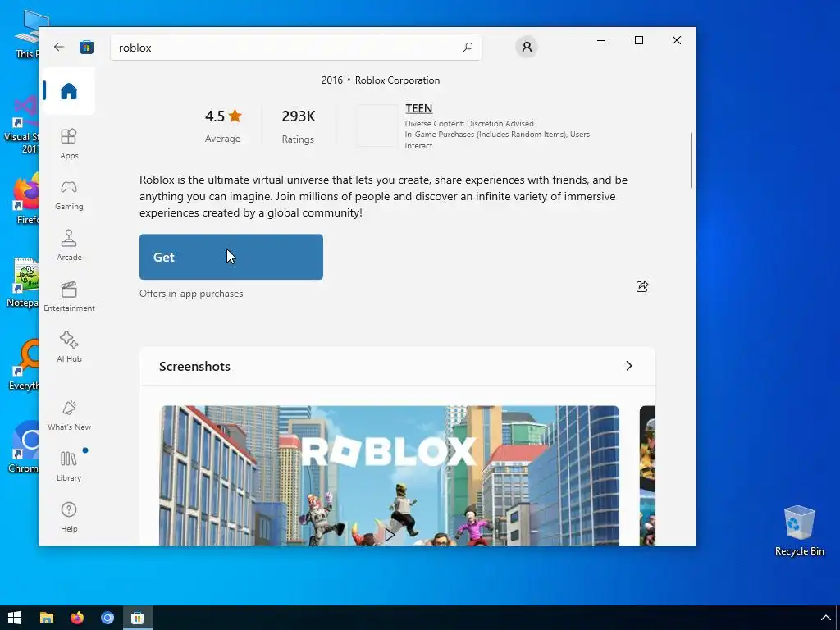Viewport: 840px width, 630px height.
Task: Open the Apps section
Action: (69, 144)
